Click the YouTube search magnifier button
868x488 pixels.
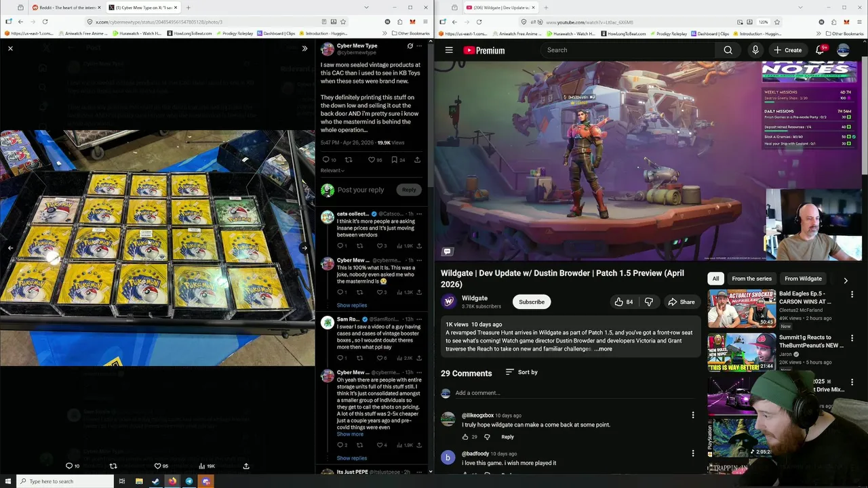point(728,50)
